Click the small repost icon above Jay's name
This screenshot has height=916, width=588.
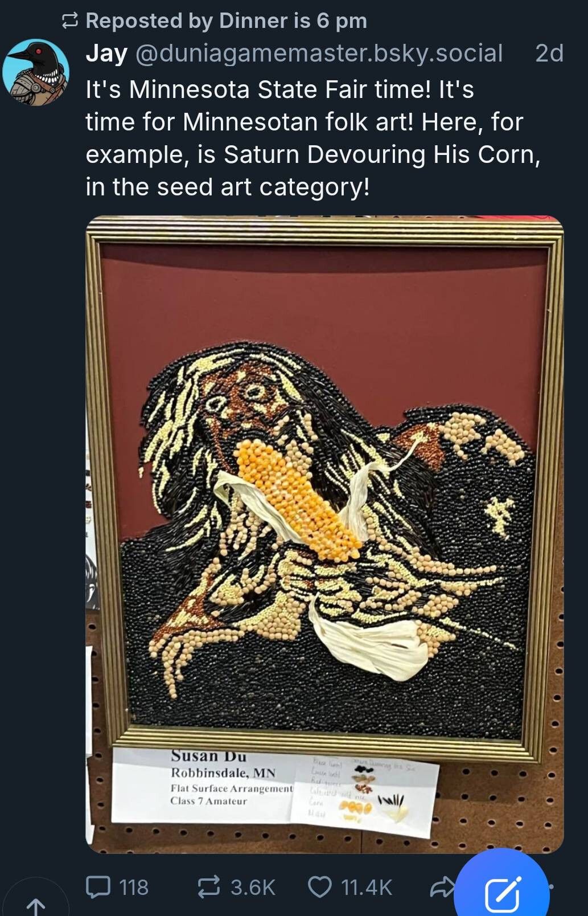tap(69, 21)
